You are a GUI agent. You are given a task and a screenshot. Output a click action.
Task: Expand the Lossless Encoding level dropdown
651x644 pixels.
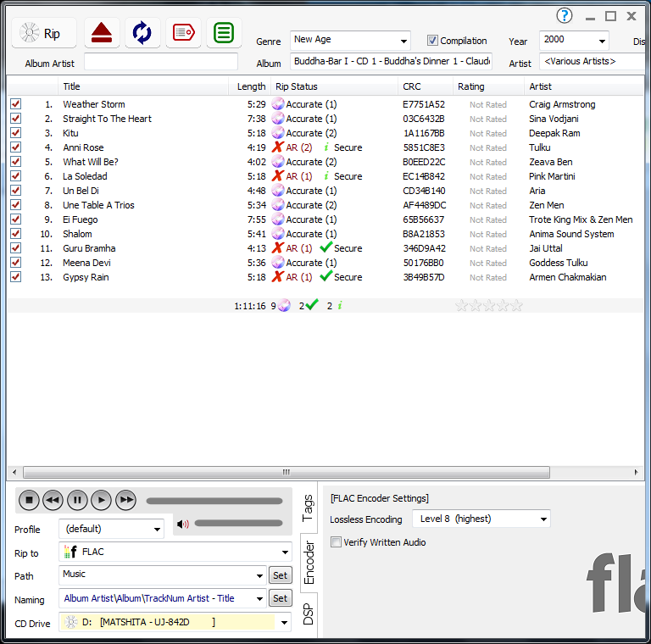pyautogui.click(x=542, y=519)
